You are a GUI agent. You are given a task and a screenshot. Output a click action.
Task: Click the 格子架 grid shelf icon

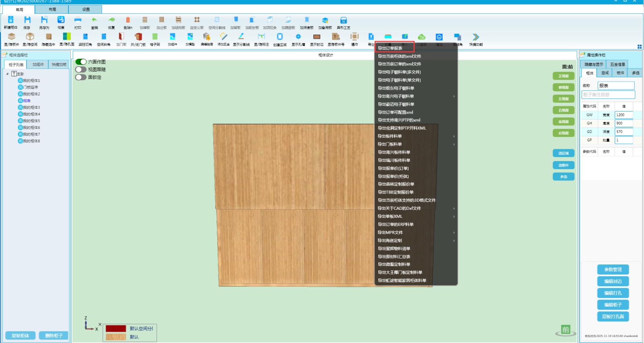coord(155,37)
